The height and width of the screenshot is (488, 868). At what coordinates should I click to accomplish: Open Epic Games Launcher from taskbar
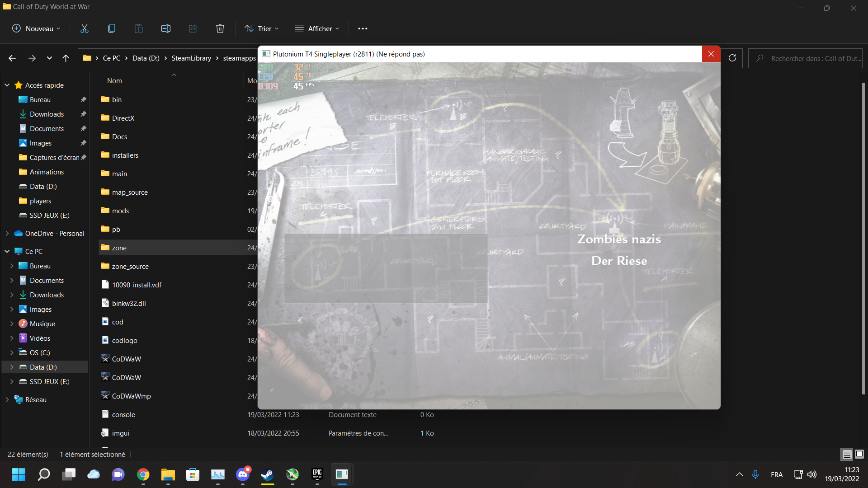(317, 474)
